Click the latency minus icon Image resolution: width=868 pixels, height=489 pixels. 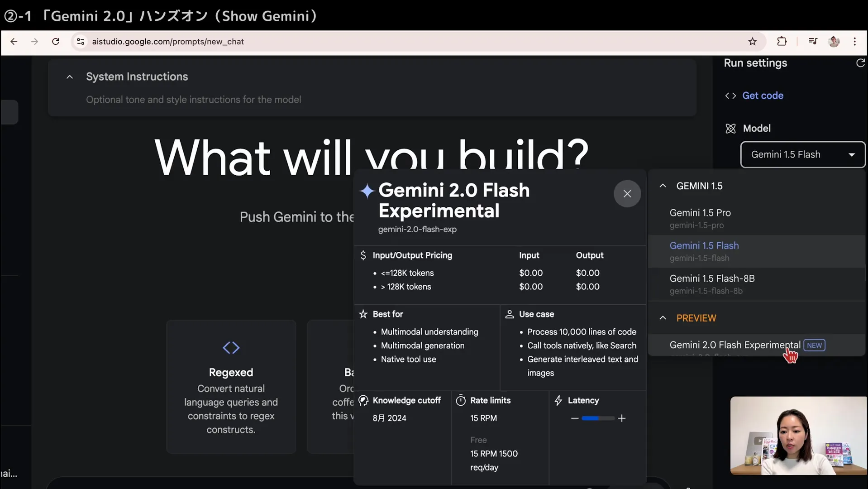(575, 418)
